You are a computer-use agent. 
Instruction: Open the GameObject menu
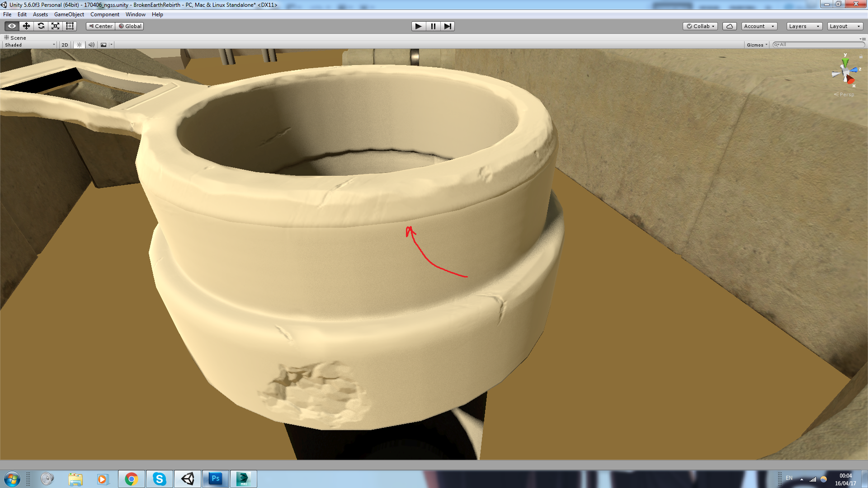click(x=69, y=14)
